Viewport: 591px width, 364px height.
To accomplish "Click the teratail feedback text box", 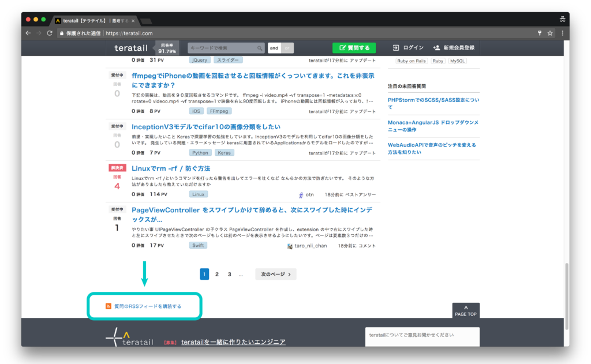I will click(x=422, y=336).
